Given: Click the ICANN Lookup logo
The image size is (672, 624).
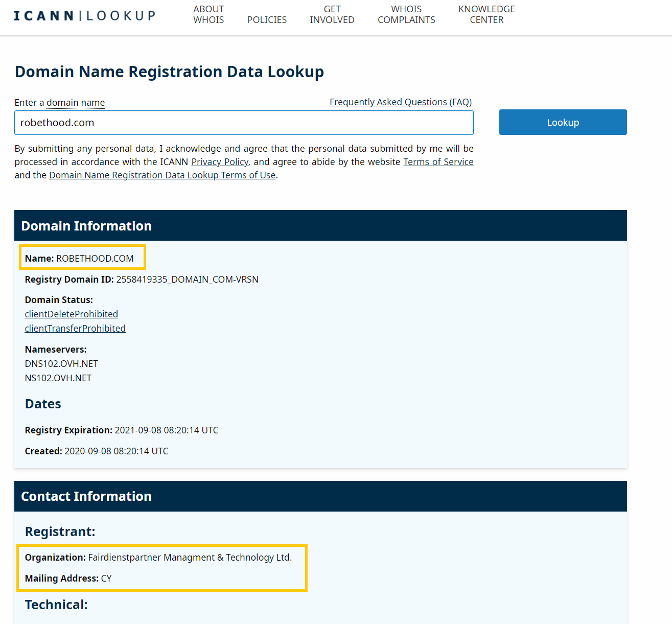Looking at the screenshot, I should pyautogui.click(x=84, y=16).
